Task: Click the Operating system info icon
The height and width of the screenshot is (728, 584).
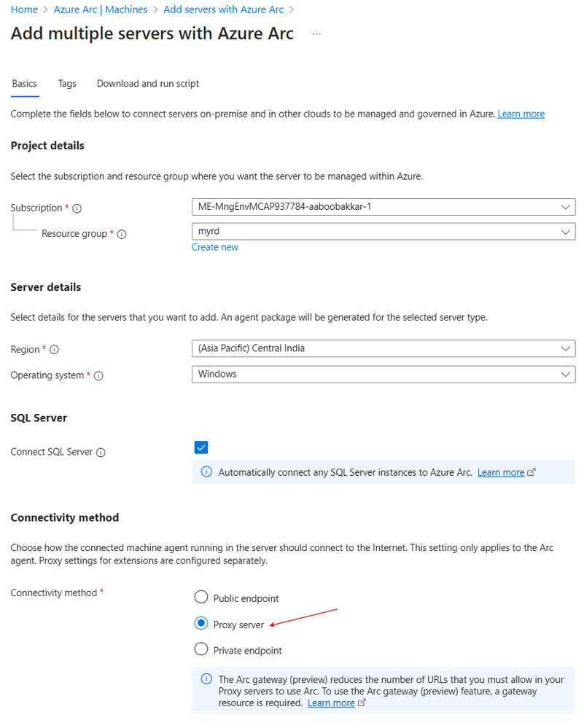Action: (x=98, y=376)
